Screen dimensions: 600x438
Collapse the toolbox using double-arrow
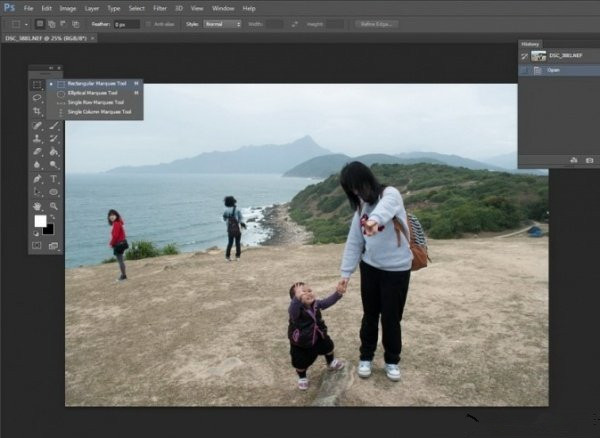(51, 68)
